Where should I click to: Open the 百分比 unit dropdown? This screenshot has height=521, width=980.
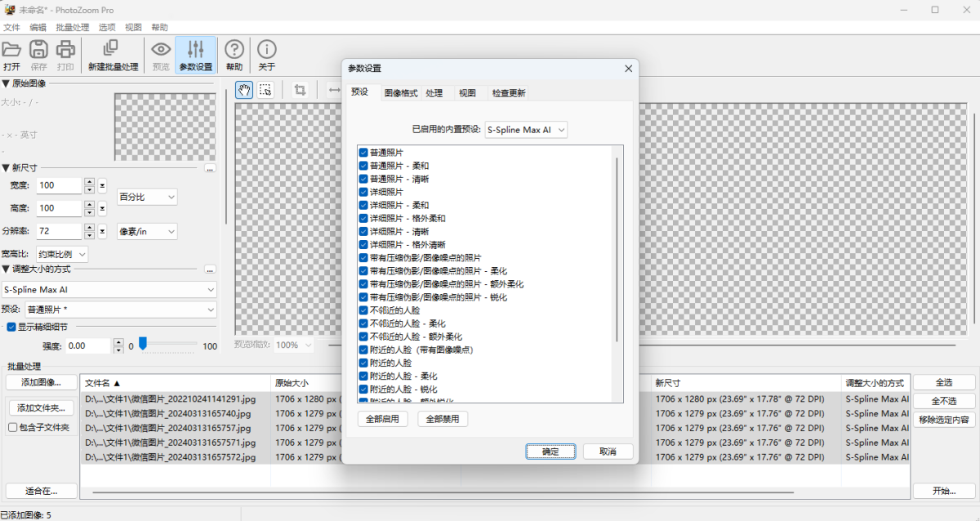pos(147,197)
